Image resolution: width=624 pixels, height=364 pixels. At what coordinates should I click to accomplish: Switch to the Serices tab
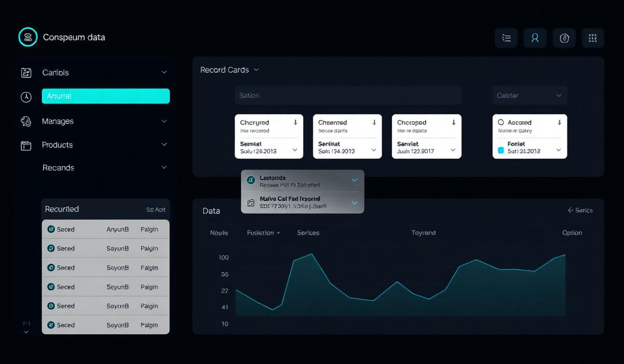click(x=308, y=233)
